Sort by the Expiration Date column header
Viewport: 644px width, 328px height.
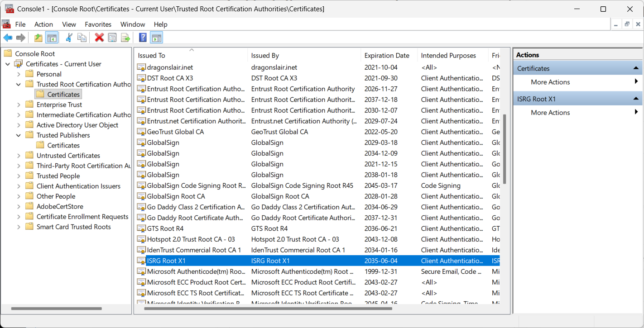pos(389,55)
